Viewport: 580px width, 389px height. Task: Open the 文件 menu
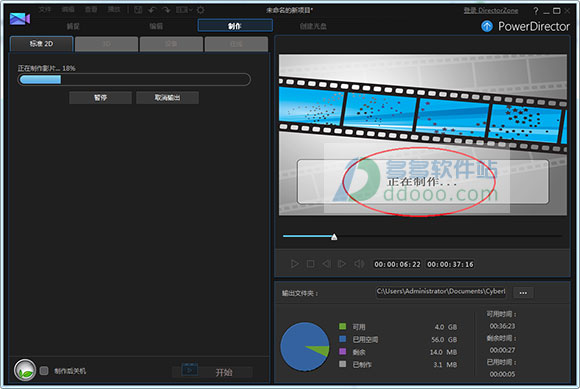click(x=45, y=10)
